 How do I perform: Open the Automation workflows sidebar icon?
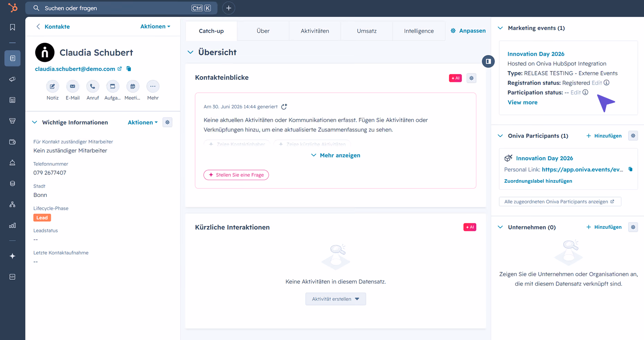click(12, 204)
